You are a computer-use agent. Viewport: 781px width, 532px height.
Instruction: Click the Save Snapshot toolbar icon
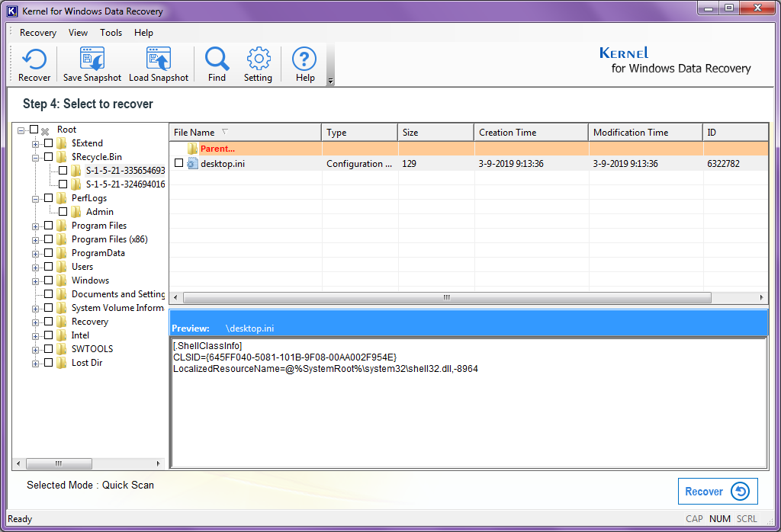click(92, 59)
